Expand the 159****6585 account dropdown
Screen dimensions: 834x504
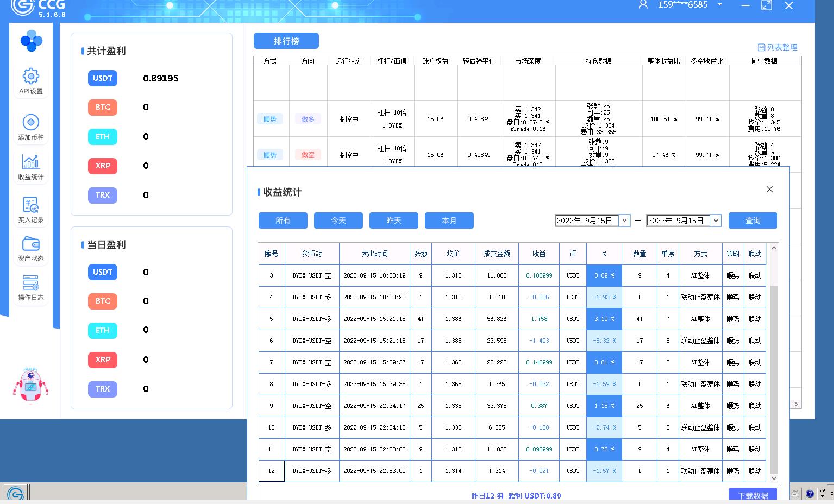click(x=720, y=5)
